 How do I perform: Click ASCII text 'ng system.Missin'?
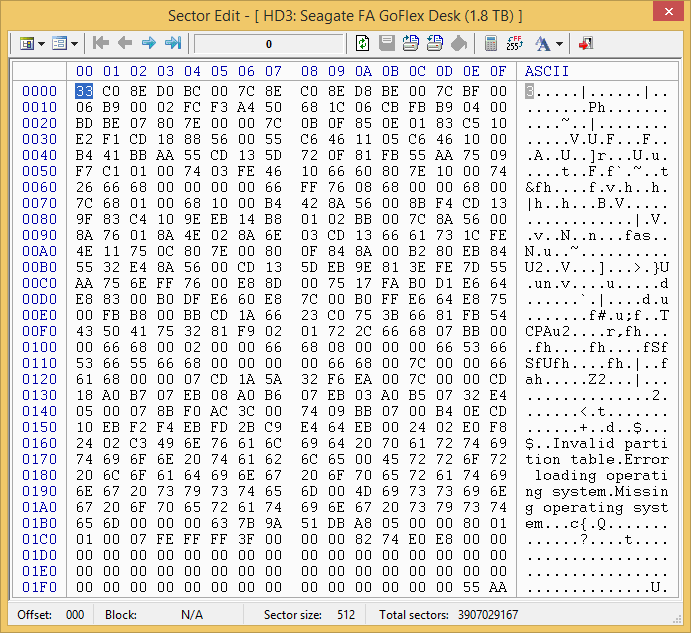pos(597,492)
